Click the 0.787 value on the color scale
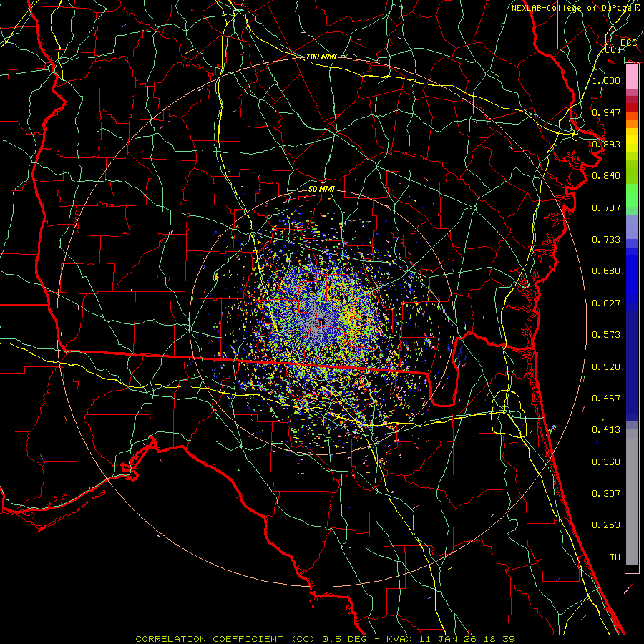The height and width of the screenshot is (644, 644). [606, 208]
